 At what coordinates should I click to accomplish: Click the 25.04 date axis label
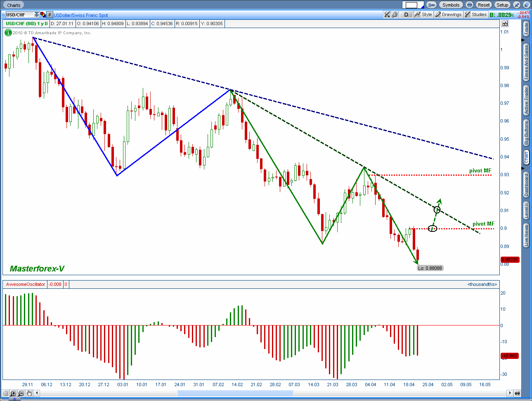pos(428,384)
